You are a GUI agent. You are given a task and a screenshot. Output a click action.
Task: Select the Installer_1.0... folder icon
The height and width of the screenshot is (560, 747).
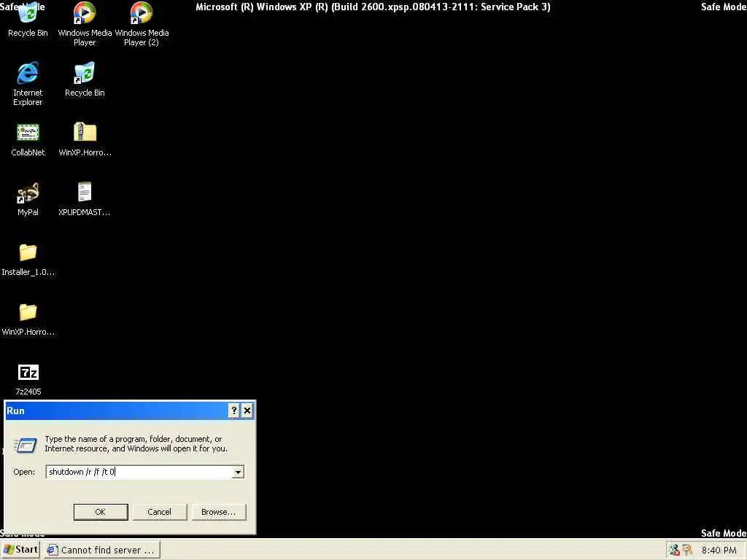28,252
